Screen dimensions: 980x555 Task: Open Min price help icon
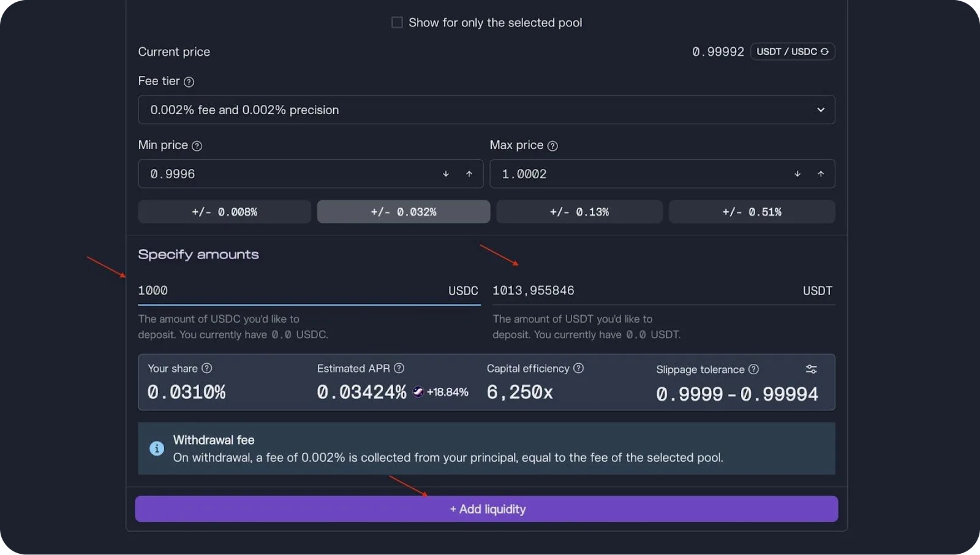[x=197, y=146]
